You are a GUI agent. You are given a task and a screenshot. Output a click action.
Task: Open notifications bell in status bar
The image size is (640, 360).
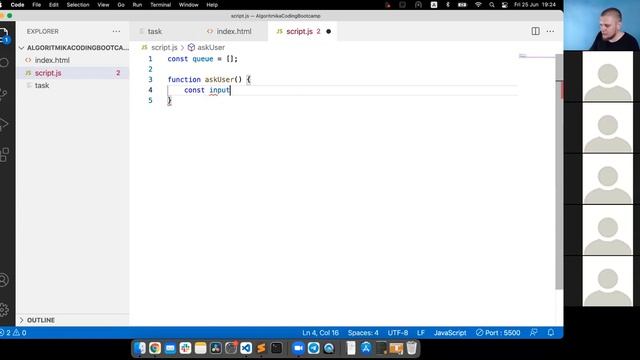pos(551,333)
